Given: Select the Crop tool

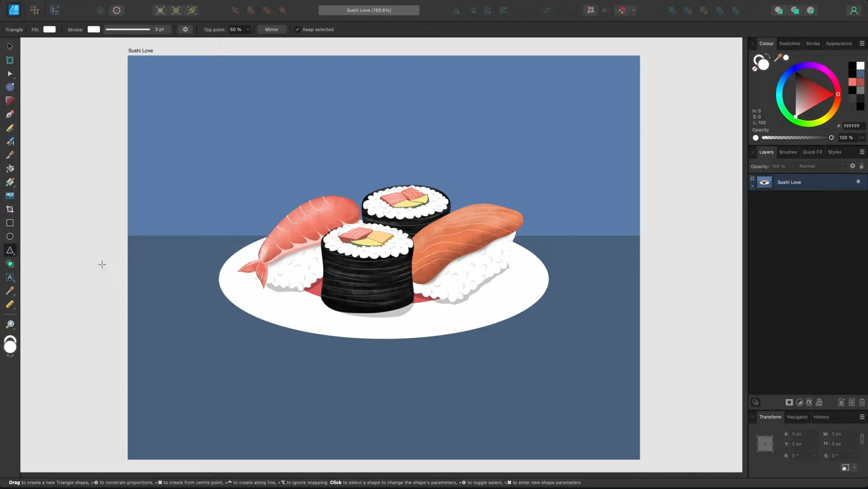Looking at the screenshot, I should [10, 209].
